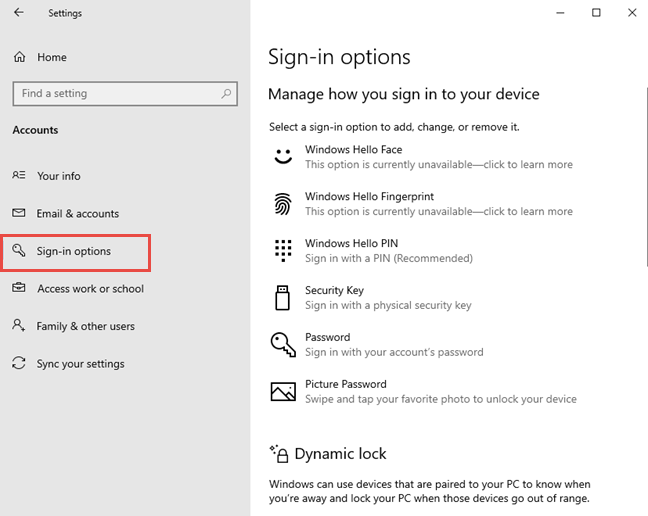Click the right-edge vertical scrollbar
The width and height of the screenshot is (648, 516).
[646, 178]
